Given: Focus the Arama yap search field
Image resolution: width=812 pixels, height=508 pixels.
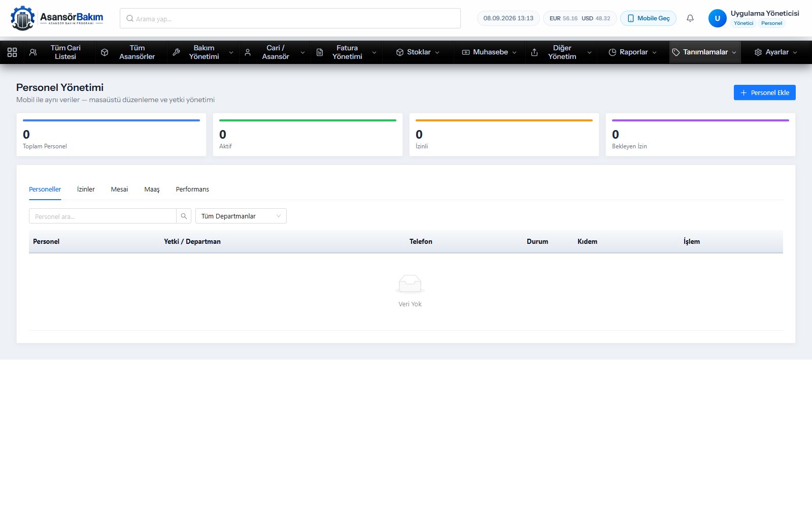Looking at the screenshot, I should tap(290, 18).
